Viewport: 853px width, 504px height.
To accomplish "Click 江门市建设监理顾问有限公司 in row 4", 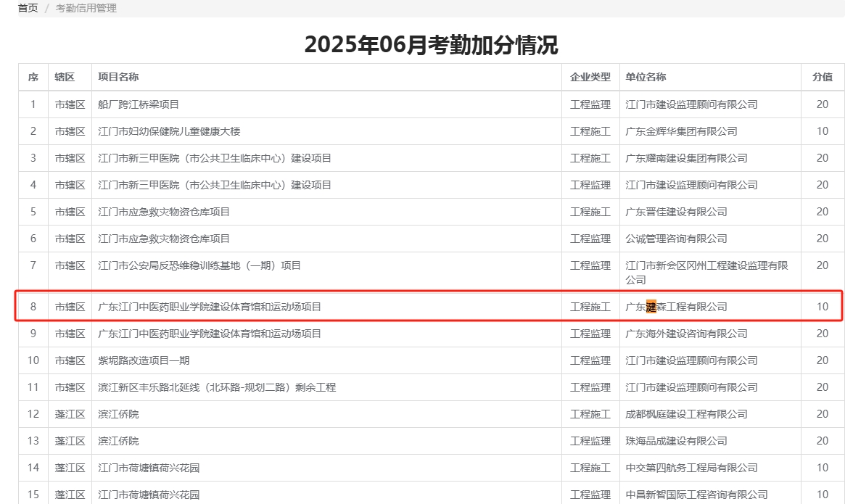I will (691, 185).
